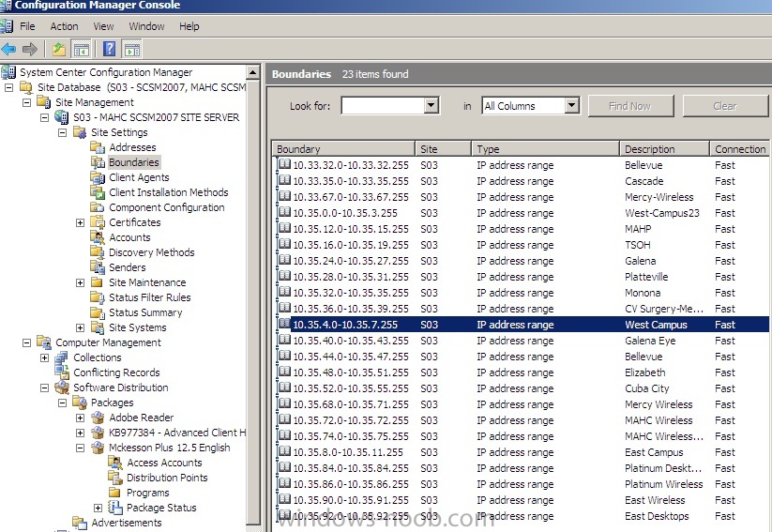This screenshot has width=772, height=532.
Task: Sort by the Description column header
Action: 665,149
